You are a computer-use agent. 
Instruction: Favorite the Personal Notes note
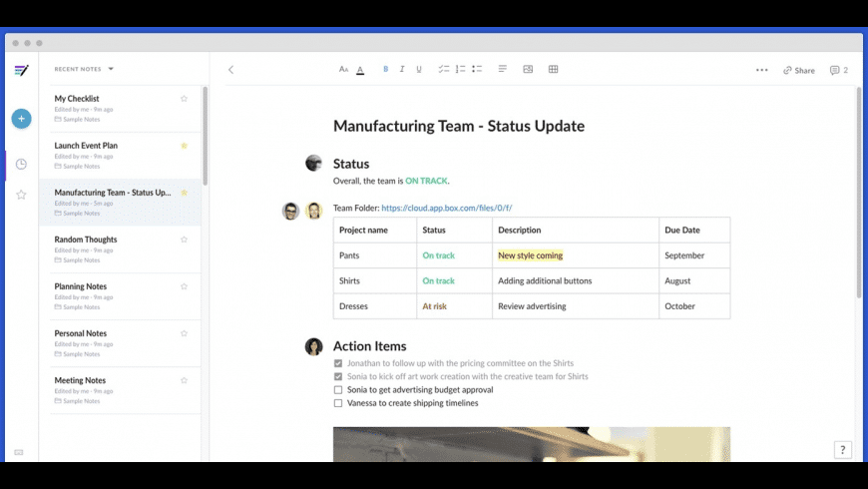[184, 333]
